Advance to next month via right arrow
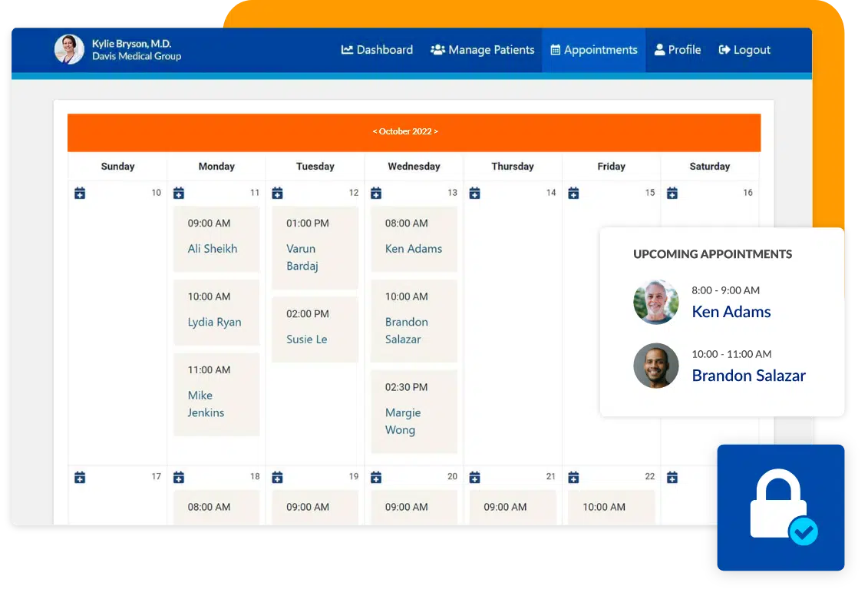868x596 pixels. [x=436, y=131]
